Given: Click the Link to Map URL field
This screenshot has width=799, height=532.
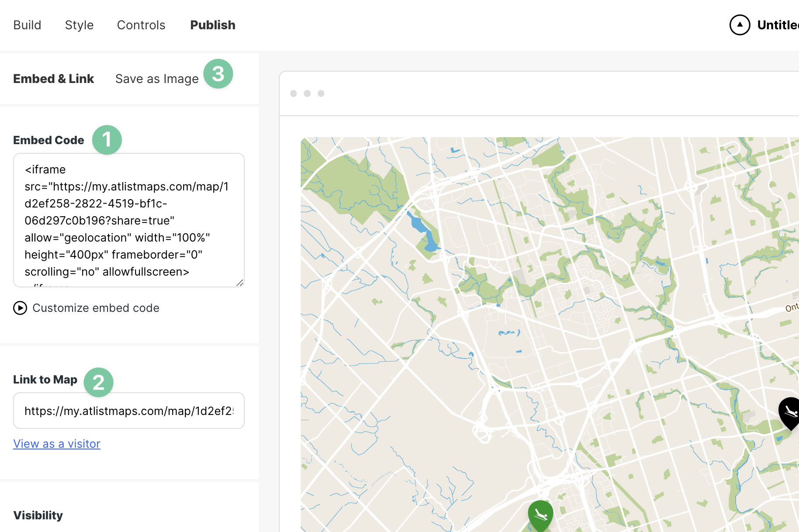Looking at the screenshot, I should point(129,411).
